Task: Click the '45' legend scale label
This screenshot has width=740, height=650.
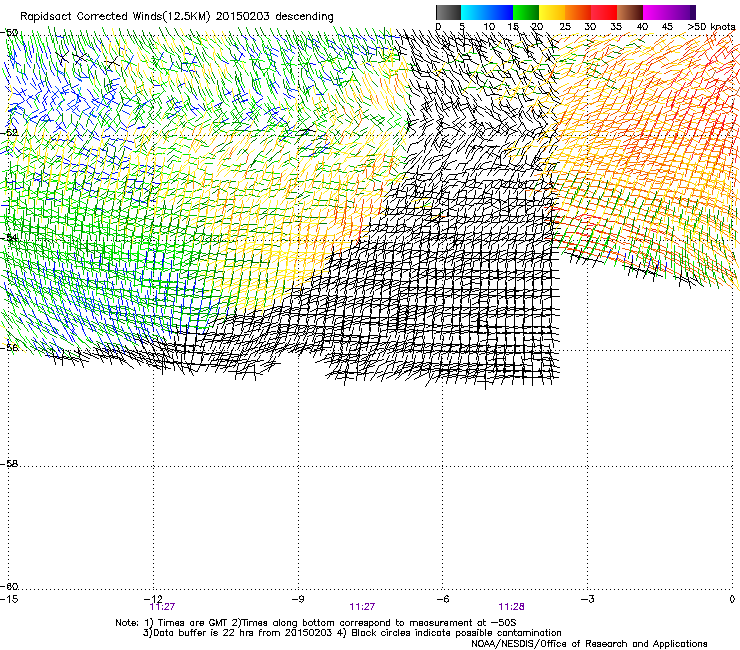Action: [667, 27]
